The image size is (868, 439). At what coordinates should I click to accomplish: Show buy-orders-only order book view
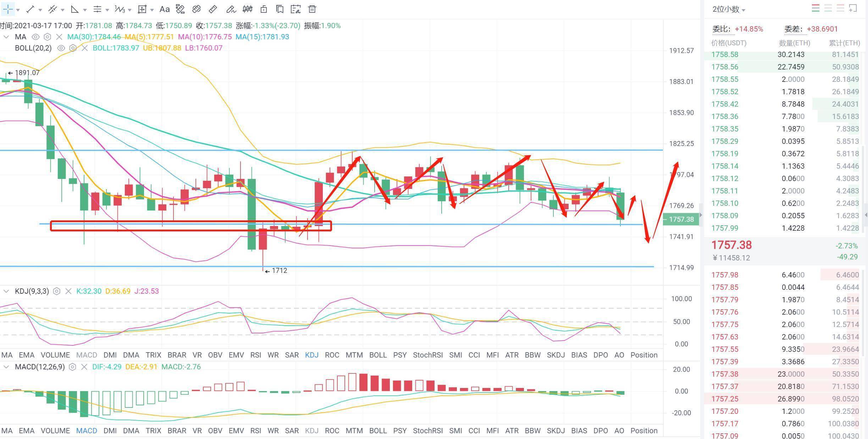tap(828, 9)
